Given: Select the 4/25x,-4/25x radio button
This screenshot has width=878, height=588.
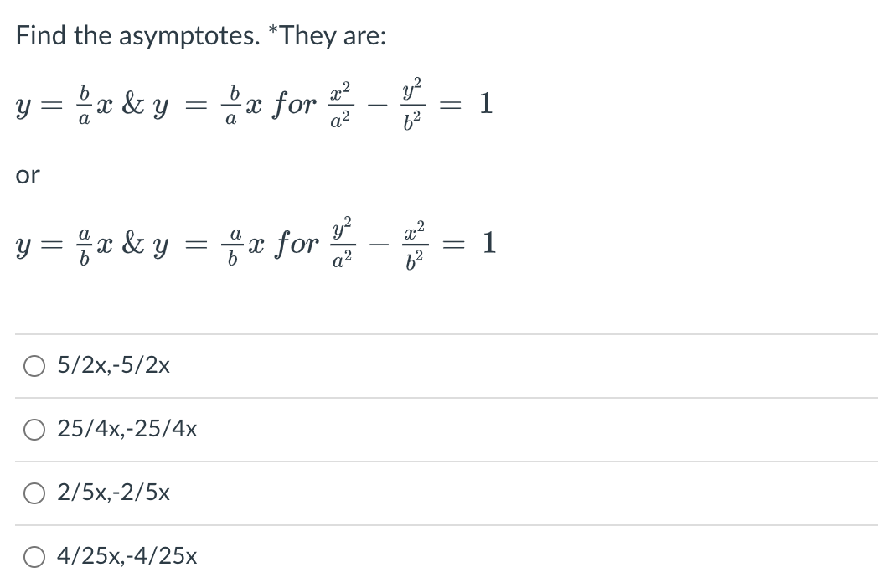Looking at the screenshot, I should coord(34,556).
